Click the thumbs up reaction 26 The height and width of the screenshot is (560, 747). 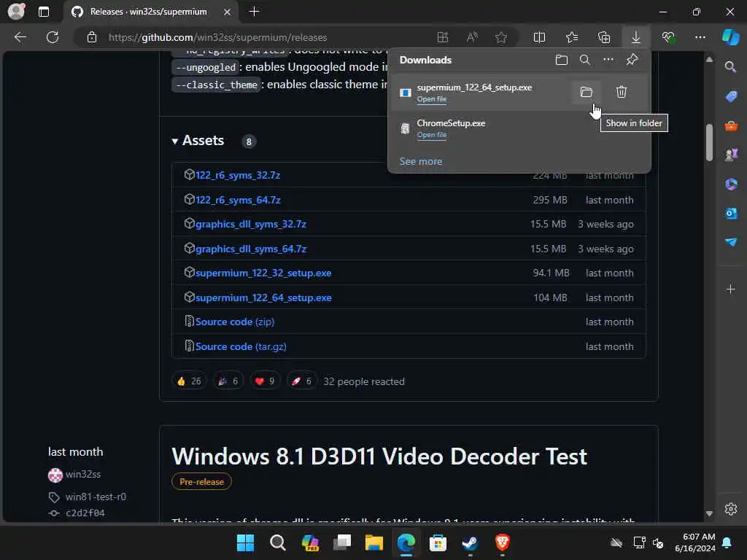189,381
